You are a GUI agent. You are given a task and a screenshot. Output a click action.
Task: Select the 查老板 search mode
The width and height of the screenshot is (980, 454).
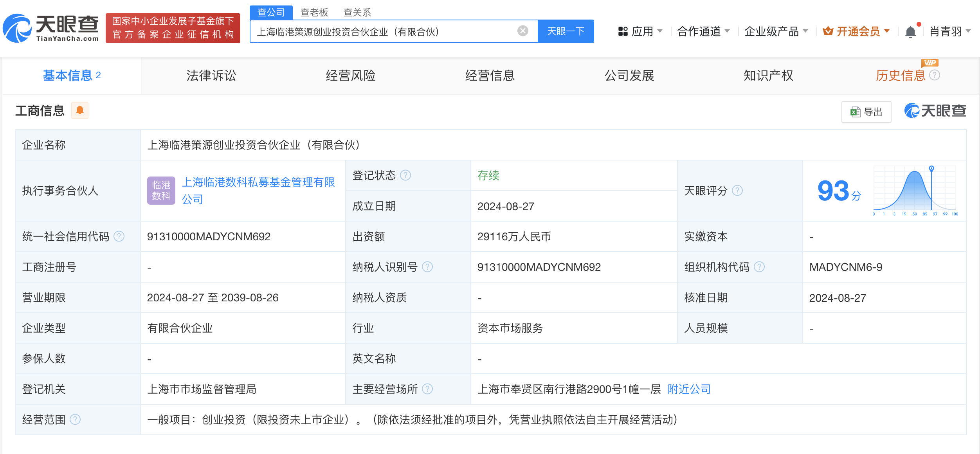[313, 12]
